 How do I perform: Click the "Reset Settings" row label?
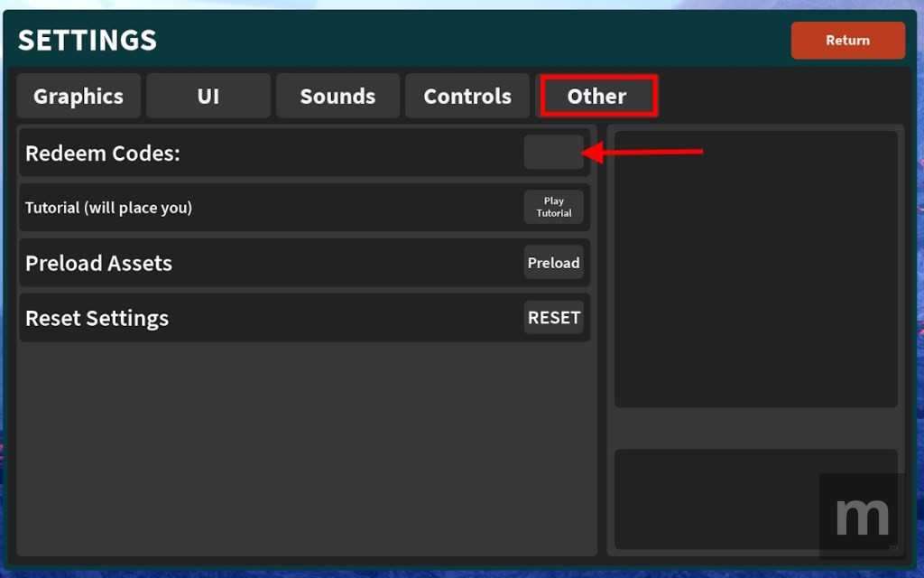[x=97, y=319]
